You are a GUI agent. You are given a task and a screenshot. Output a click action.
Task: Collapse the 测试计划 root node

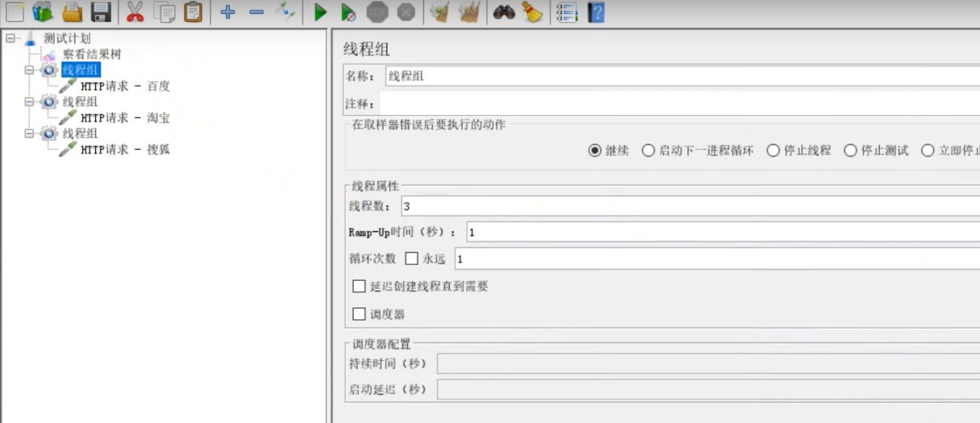(x=10, y=38)
